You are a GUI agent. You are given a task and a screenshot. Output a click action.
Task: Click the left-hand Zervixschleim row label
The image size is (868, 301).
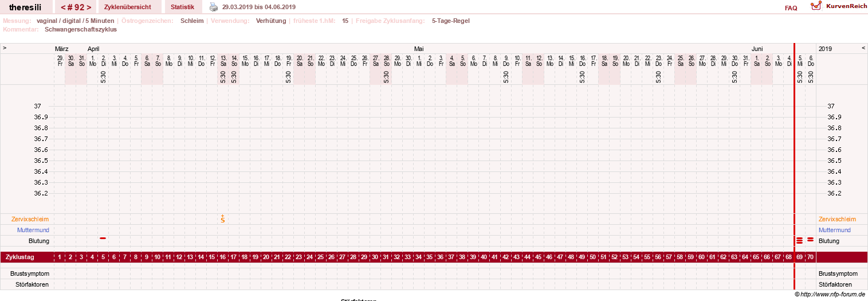[x=30, y=219]
